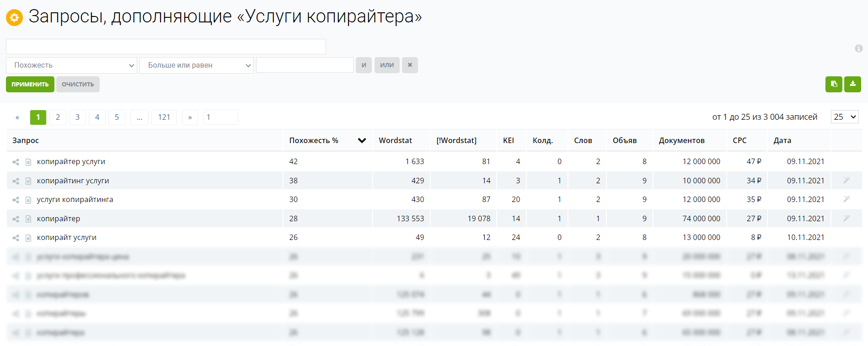Screen dimensions: 868x346
Task: Click share icon for копирайтинг услуги row
Action: tap(16, 181)
